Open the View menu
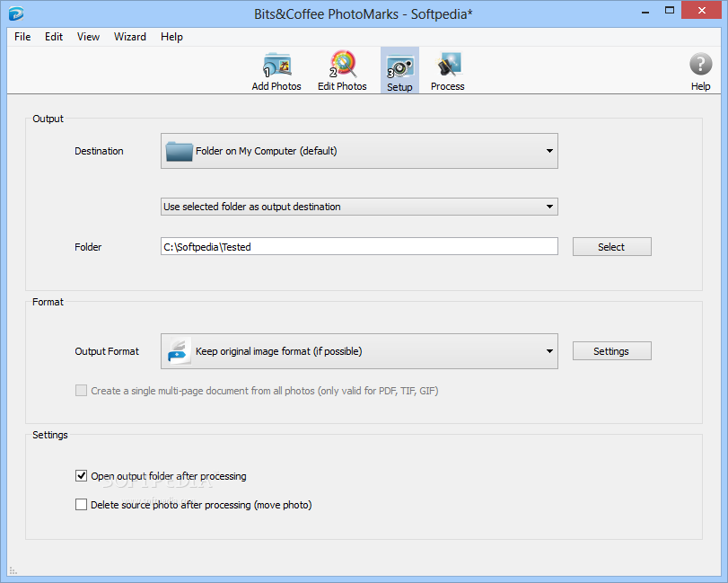 tap(88, 37)
